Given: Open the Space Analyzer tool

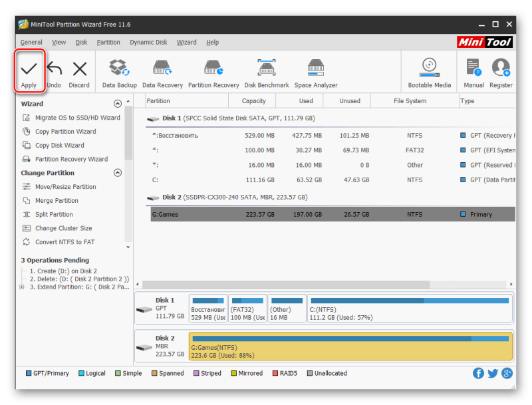Looking at the screenshot, I should click(316, 74).
